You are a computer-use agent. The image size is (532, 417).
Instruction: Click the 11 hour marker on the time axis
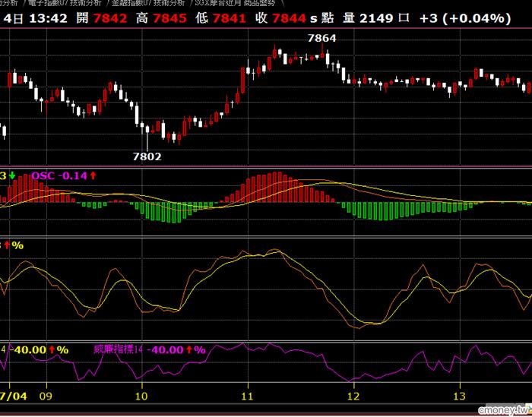(247, 396)
